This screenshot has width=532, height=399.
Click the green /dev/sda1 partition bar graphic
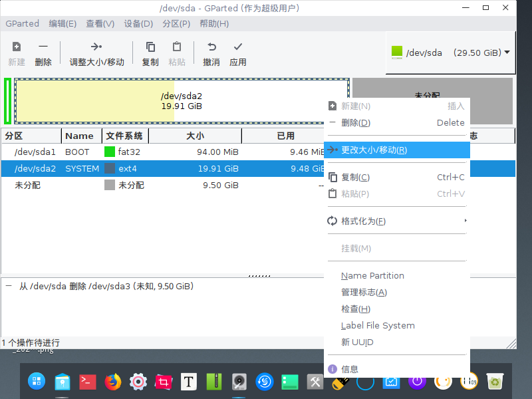[x=8, y=101]
